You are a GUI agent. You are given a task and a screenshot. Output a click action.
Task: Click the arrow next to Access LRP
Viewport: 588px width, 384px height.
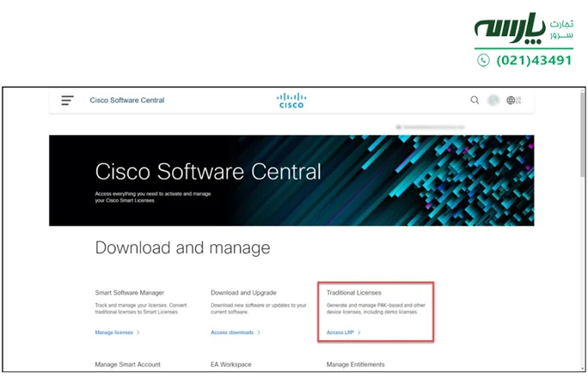click(x=359, y=332)
